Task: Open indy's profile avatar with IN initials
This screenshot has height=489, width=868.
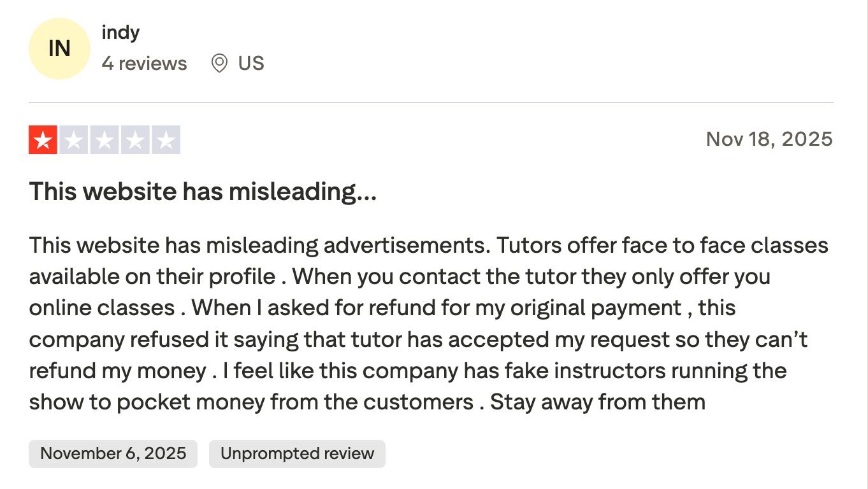Action: click(x=59, y=48)
